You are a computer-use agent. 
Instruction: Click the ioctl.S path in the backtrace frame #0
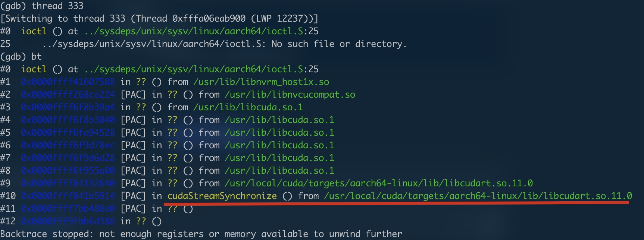(x=194, y=69)
